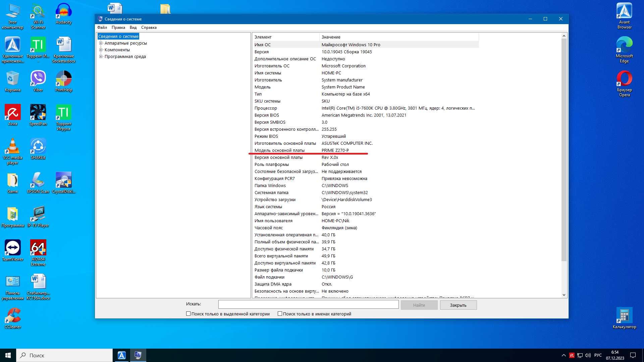Check Поиск только в выделенной категории

point(188,314)
